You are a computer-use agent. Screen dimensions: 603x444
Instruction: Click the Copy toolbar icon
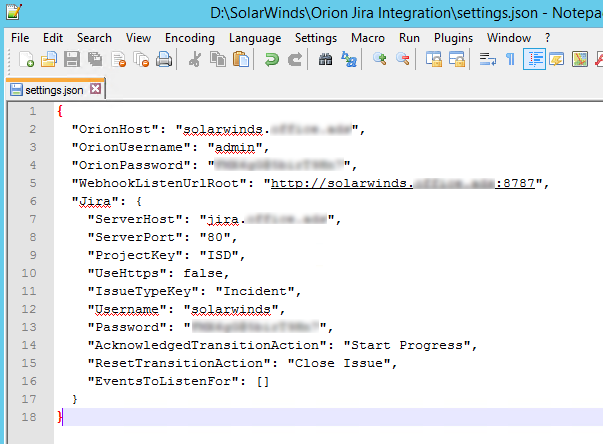(218, 60)
